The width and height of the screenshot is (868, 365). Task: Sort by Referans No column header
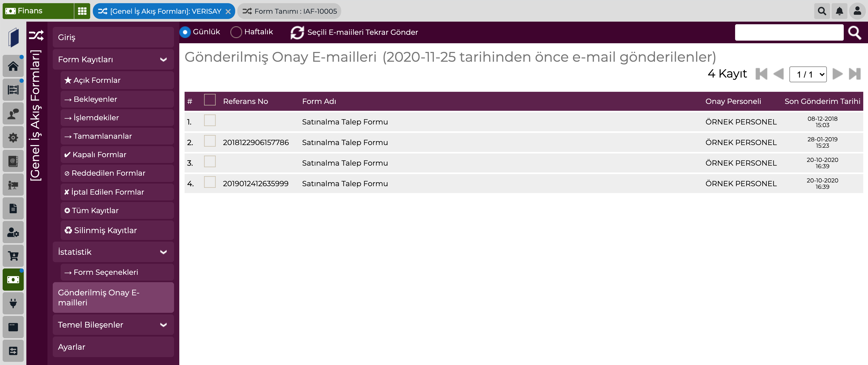click(x=245, y=101)
